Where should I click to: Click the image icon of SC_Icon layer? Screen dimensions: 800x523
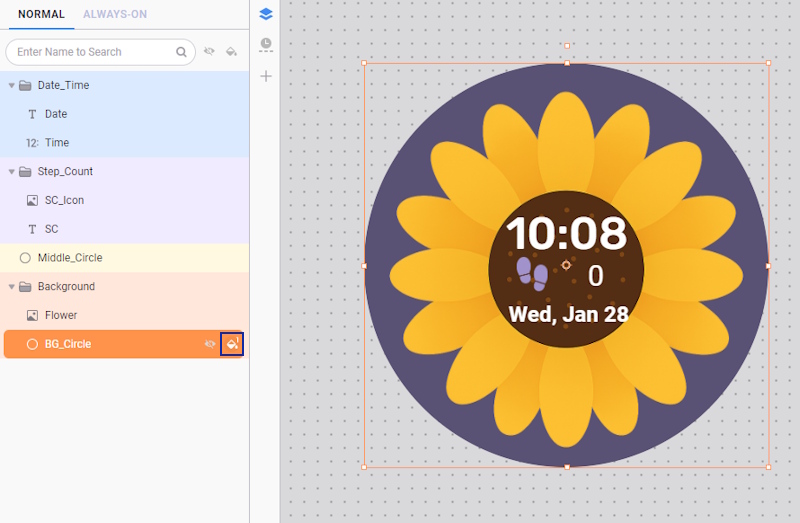click(32, 200)
